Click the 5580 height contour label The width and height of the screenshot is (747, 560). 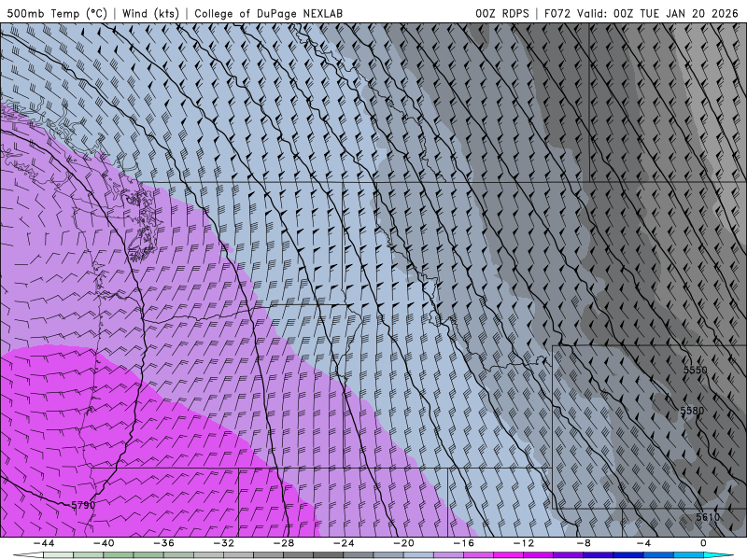[692, 411]
